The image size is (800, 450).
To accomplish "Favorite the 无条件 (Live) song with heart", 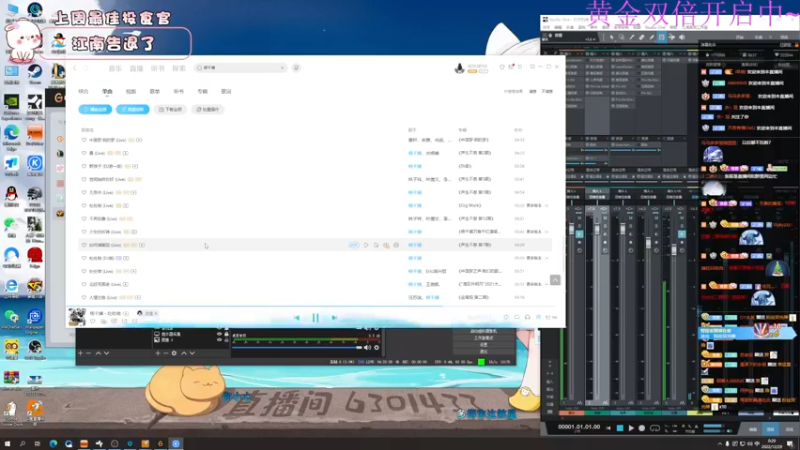I will tap(84, 192).
